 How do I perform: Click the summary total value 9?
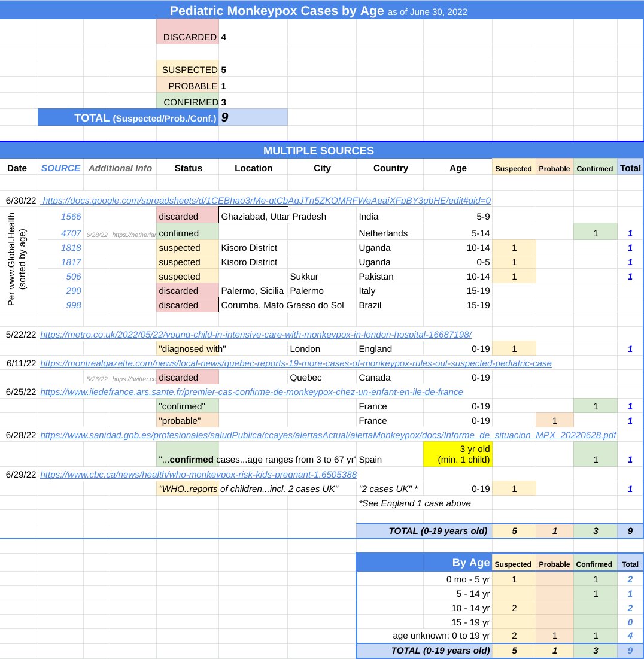(253, 117)
